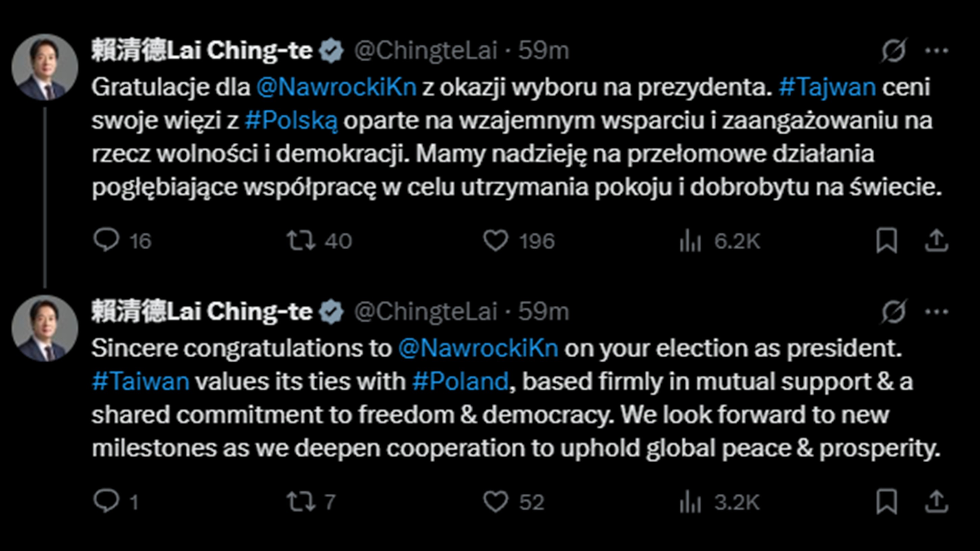980x551 pixels.
Task: Open the #Tajwan hashtag link
Action: coord(827,87)
